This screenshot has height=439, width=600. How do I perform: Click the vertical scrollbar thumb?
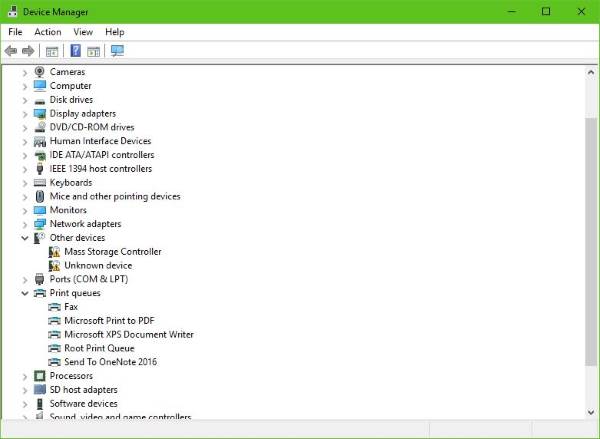pyautogui.click(x=591, y=241)
